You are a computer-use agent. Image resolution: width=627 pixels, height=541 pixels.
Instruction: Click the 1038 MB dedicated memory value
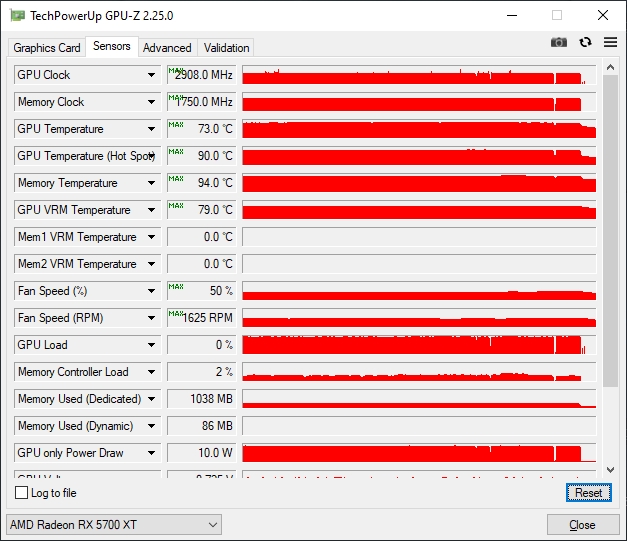(202, 399)
